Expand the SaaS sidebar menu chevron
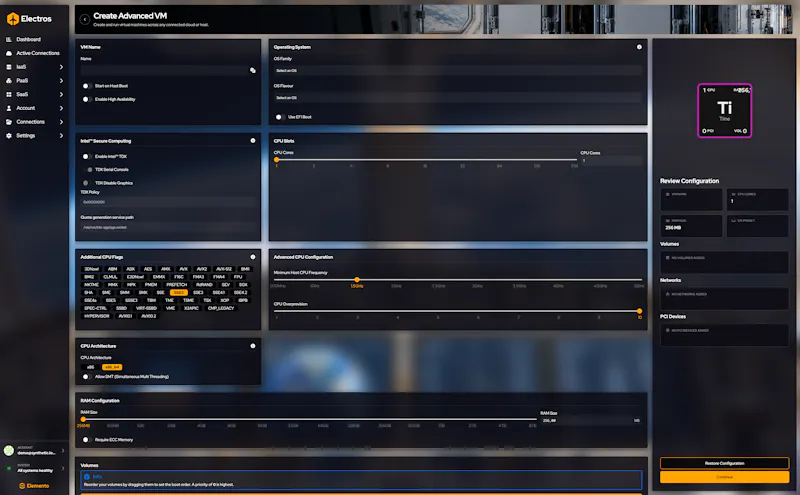 coord(61,94)
